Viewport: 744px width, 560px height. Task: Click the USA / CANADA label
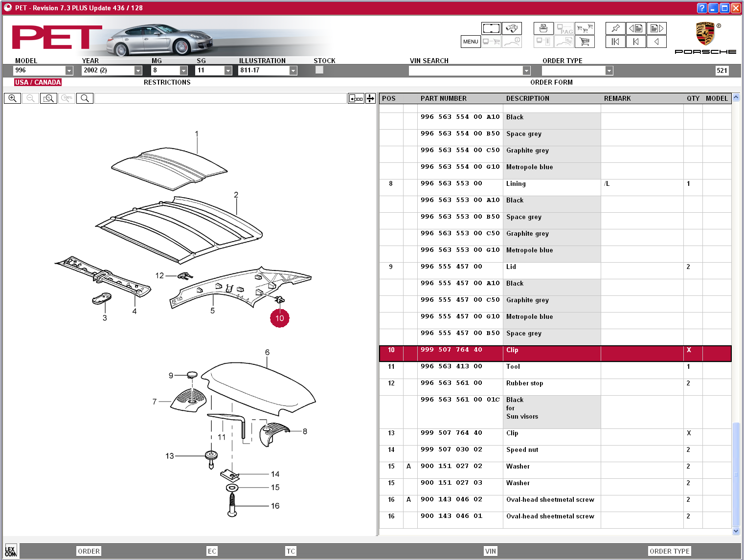click(x=38, y=82)
